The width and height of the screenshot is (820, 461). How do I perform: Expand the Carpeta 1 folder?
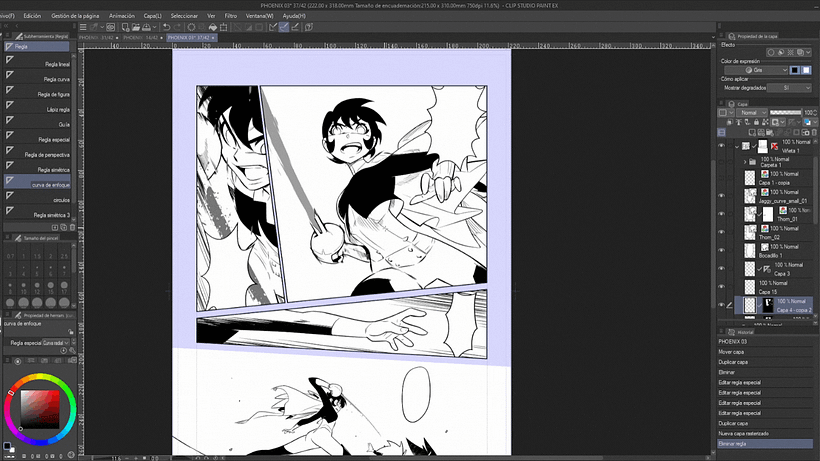(x=745, y=162)
